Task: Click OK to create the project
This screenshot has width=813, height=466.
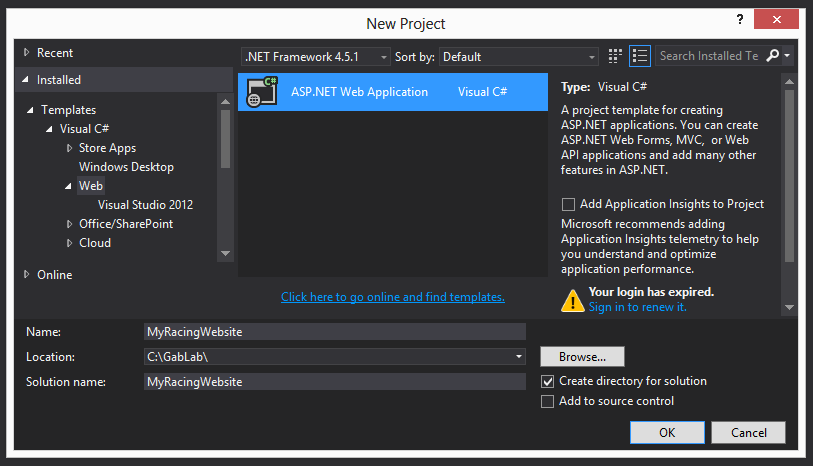Action: 667,432
